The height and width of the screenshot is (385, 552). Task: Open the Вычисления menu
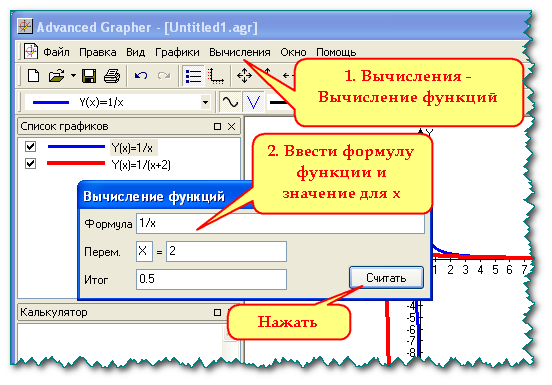click(x=240, y=52)
